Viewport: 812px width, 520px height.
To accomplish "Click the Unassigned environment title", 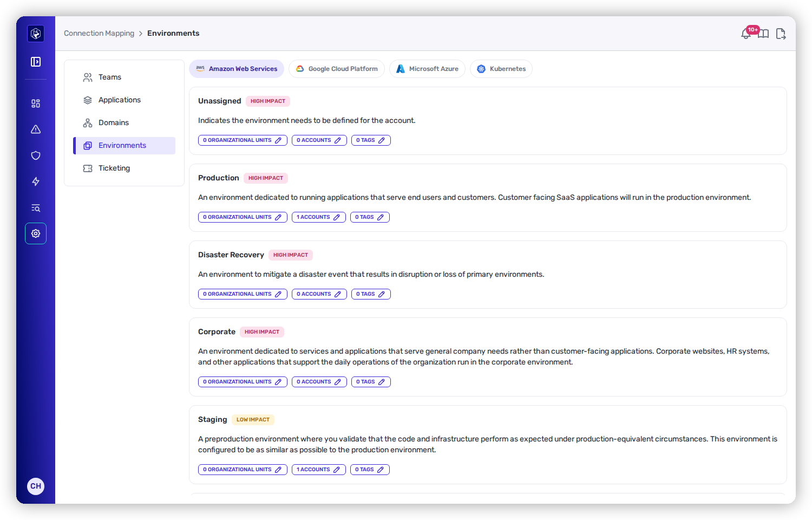I will click(x=220, y=101).
